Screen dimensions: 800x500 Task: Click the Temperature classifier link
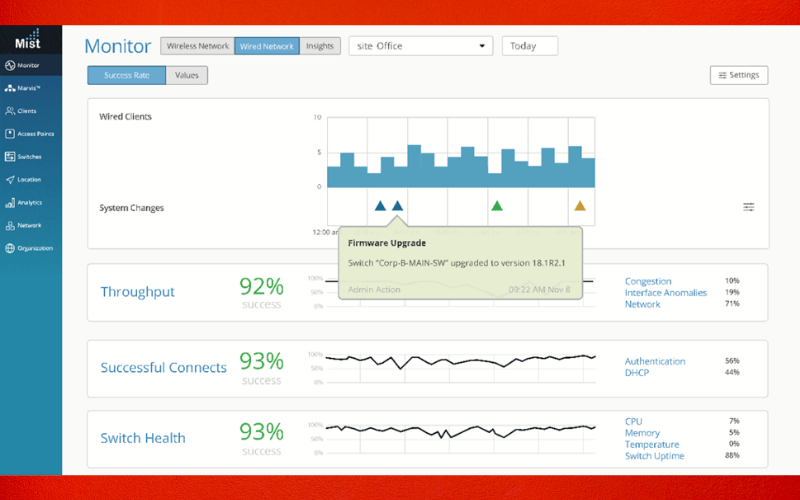(652, 444)
